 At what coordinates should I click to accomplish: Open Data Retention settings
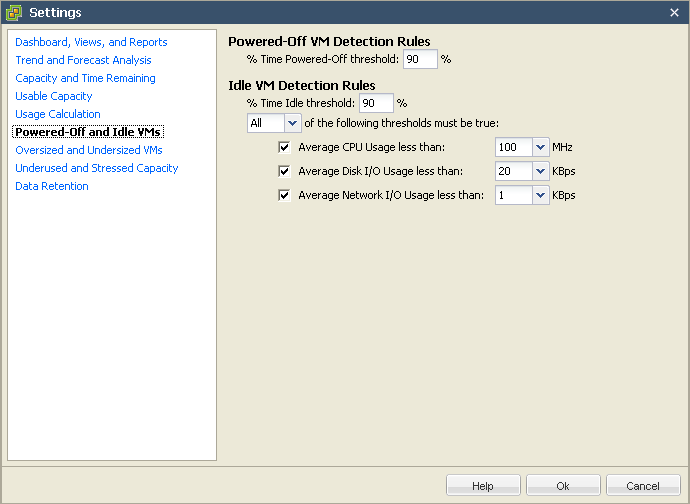[x=51, y=186]
